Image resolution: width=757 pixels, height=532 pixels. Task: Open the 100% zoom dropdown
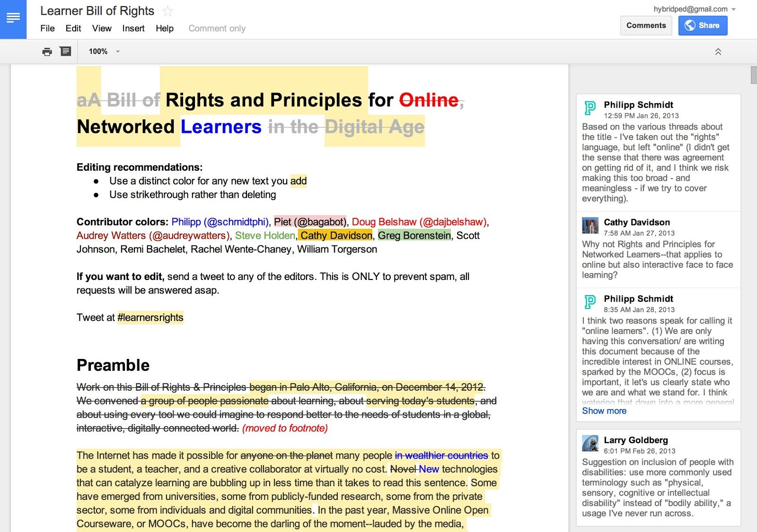(104, 52)
